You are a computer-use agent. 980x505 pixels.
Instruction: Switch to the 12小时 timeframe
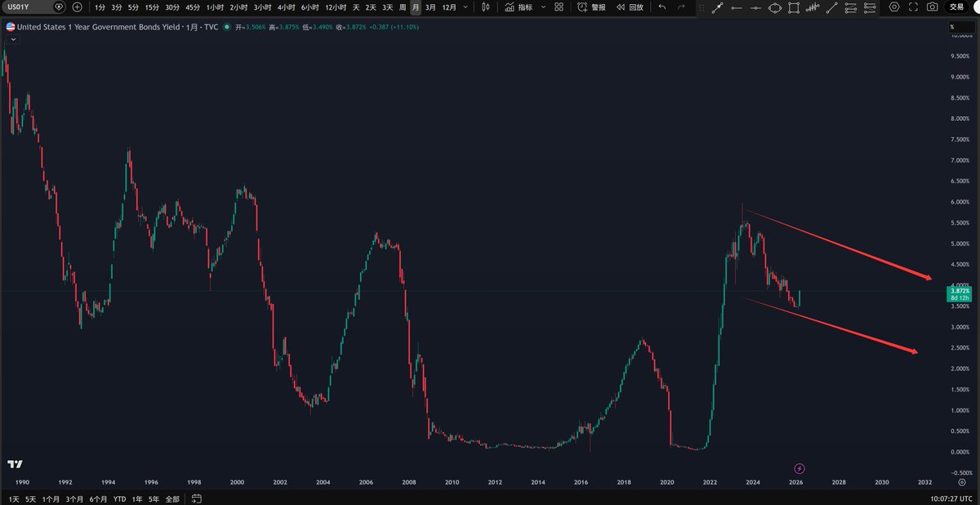[x=335, y=7]
